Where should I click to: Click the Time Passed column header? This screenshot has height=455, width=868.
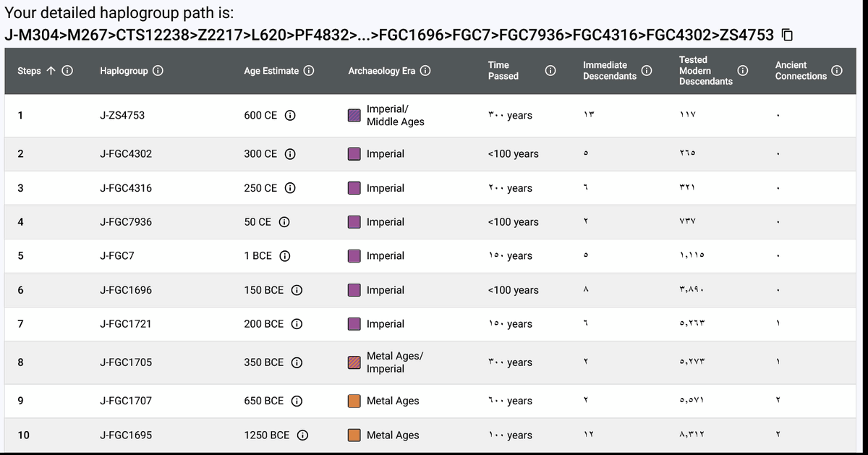503,70
